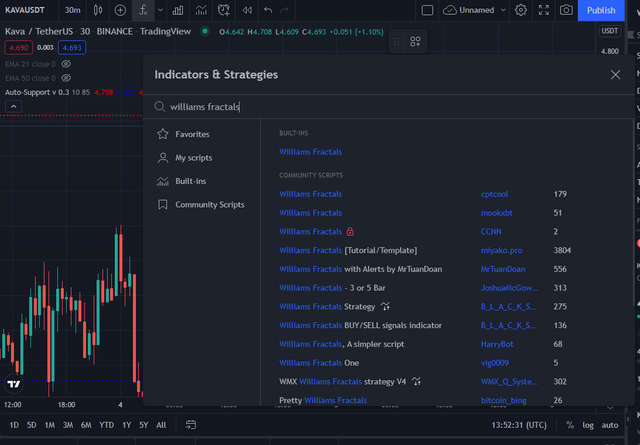This screenshot has height=445, width=640.
Task: Change the 30m timeframe interval
Action: [73, 10]
